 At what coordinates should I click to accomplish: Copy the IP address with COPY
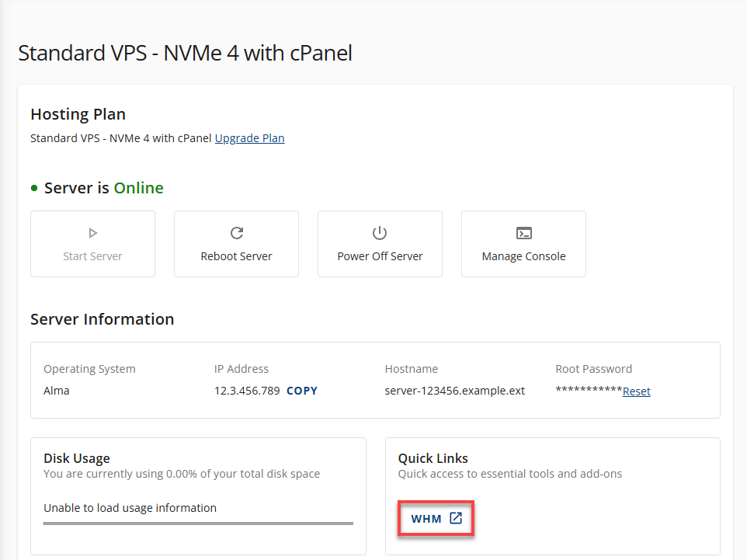coord(301,391)
